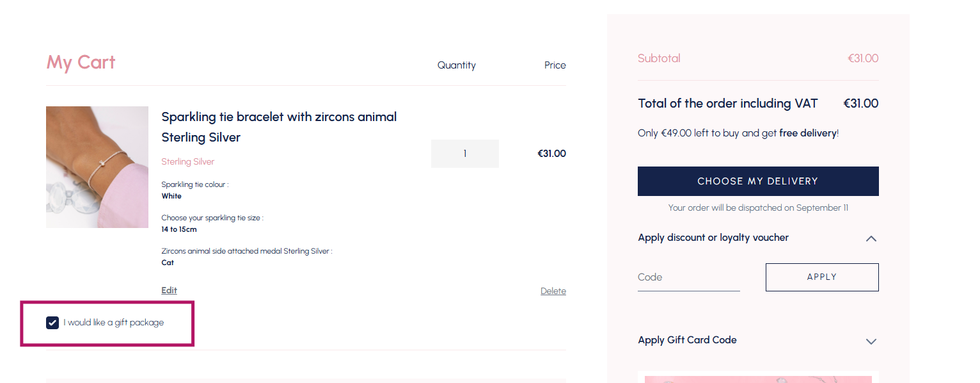Open the "Apply Gift Card Code" section heading
The image size is (980, 383).
[687, 340]
